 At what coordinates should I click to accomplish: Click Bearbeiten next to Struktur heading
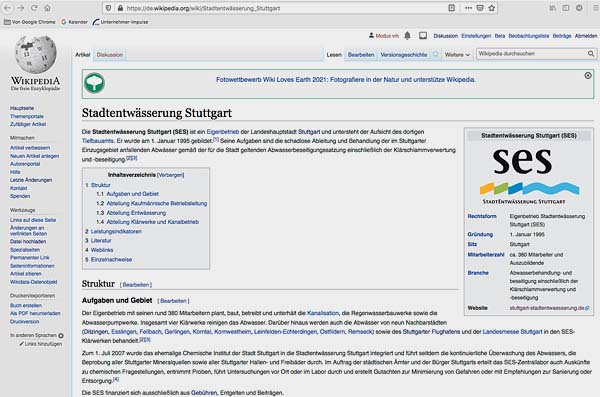pyautogui.click(x=136, y=285)
